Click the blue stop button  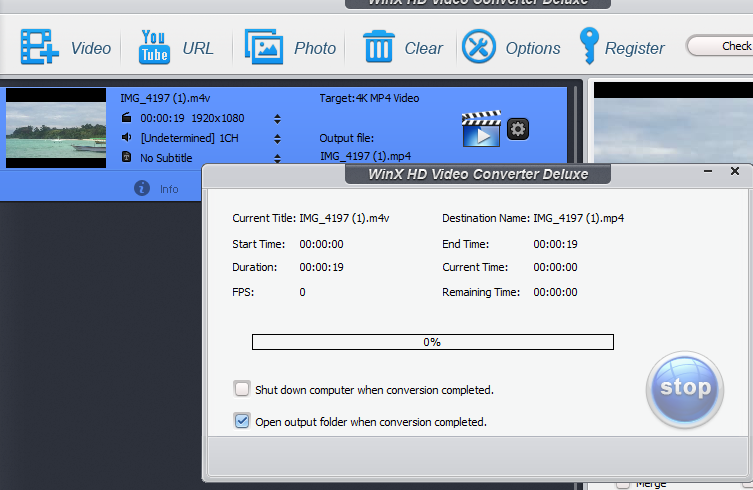click(x=685, y=389)
